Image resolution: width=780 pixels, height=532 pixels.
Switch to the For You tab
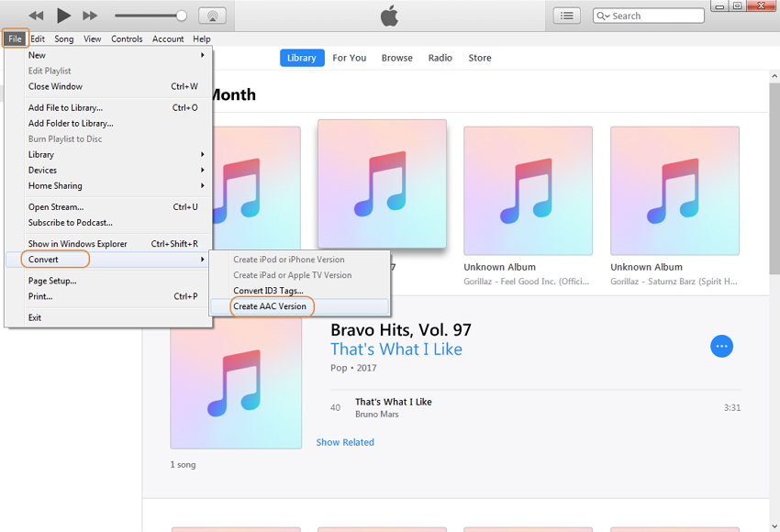pos(349,58)
